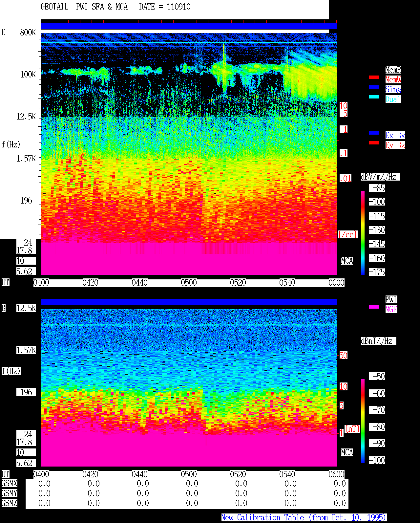Click the '12.5K' label on the E panel axis
The width and height of the screenshot is (420, 523).
[x=26, y=116]
